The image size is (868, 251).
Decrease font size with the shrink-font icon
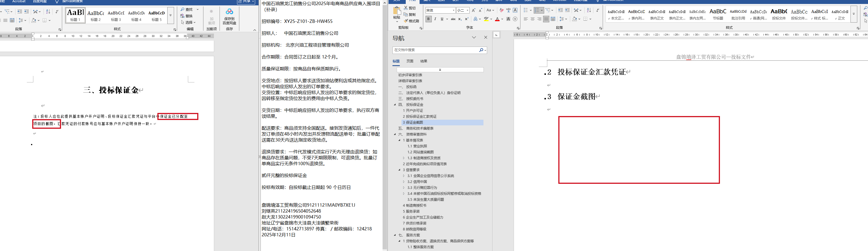[x=481, y=10]
